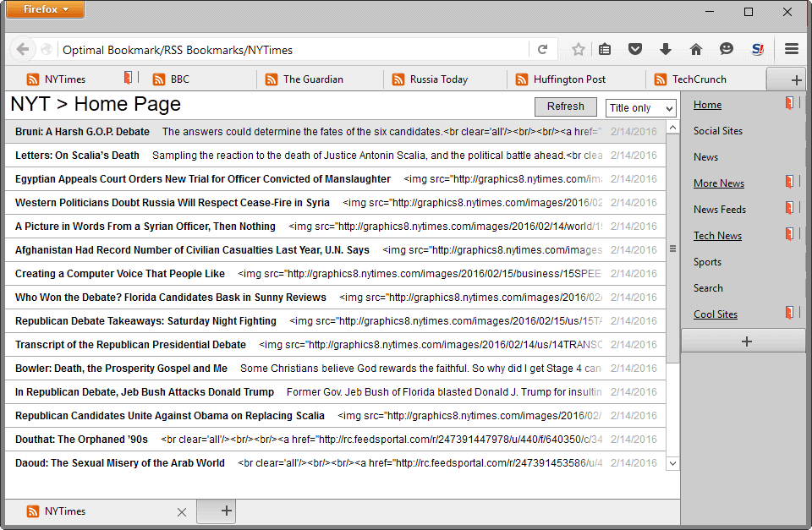The image size is (812, 530).
Task: Go to Home via house icon
Action: pos(696,50)
